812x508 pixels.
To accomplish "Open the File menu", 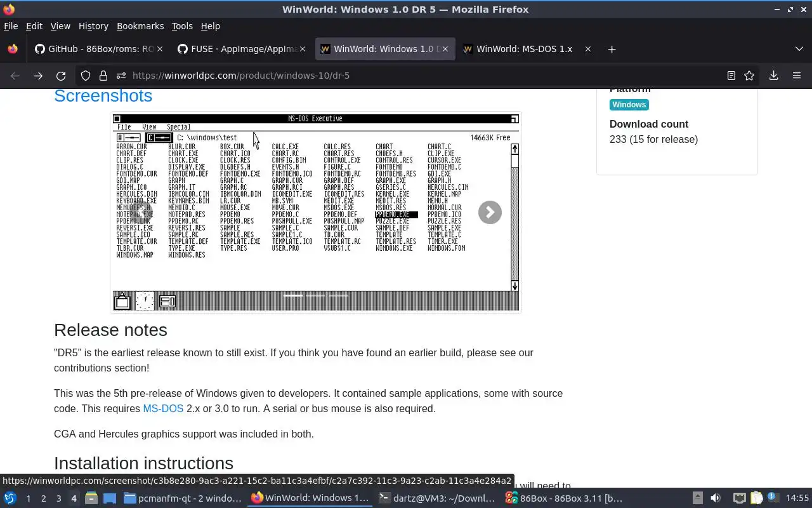I will 11,26.
